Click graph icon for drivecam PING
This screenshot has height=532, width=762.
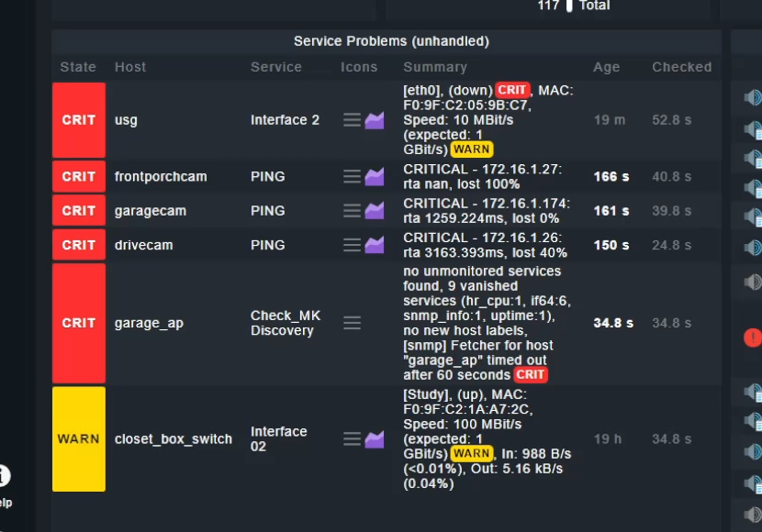tap(375, 245)
